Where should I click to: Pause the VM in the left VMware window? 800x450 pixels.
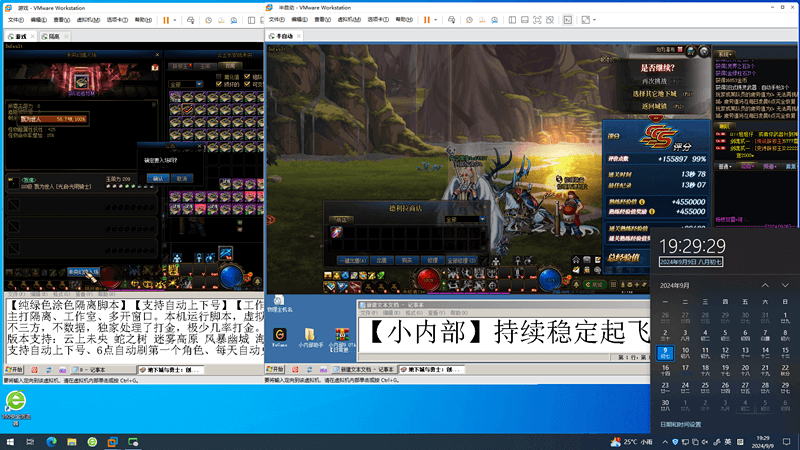pyautogui.click(x=166, y=20)
